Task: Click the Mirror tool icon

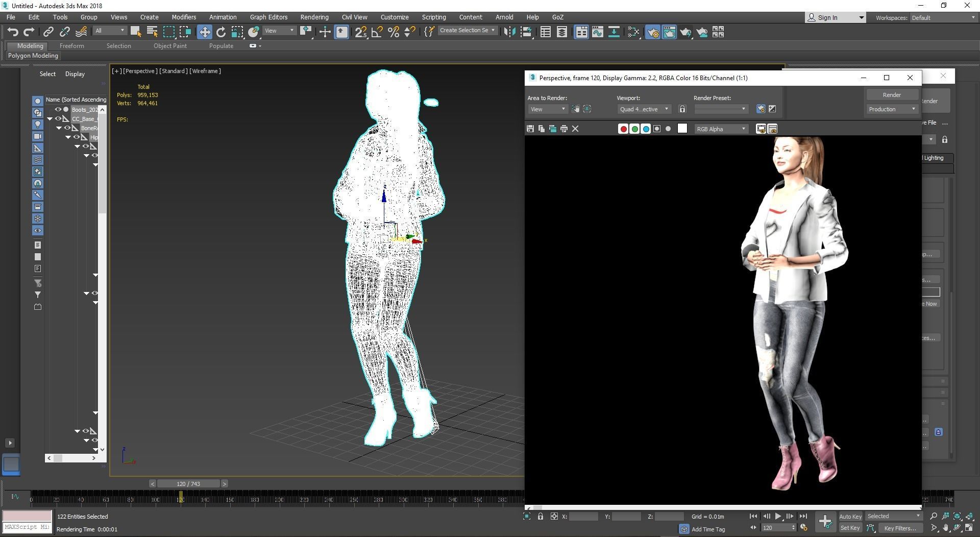Action: (509, 32)
